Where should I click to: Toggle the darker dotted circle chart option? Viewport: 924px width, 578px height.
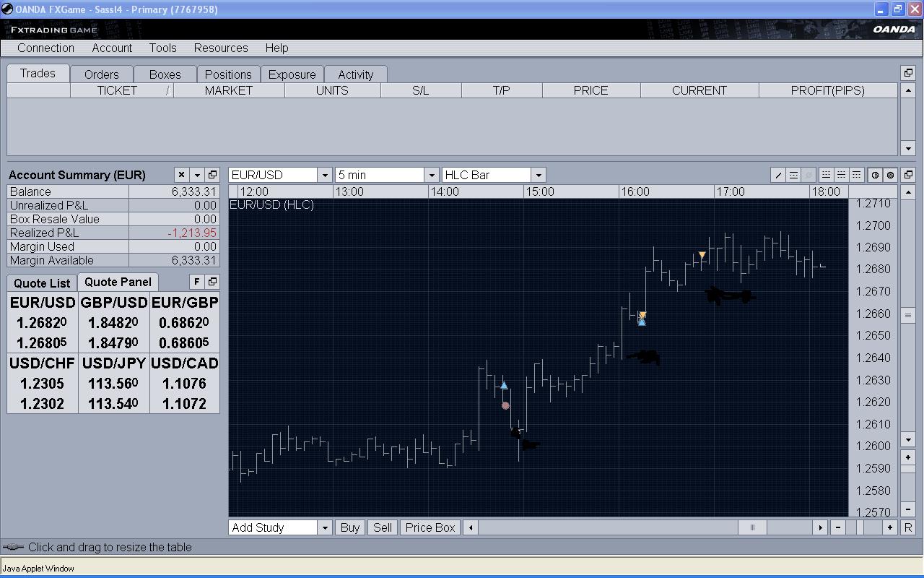890,175
